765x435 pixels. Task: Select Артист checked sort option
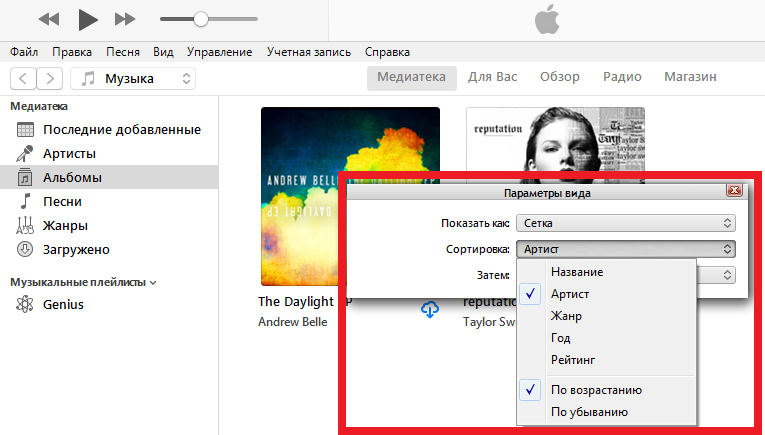[569, 294]
